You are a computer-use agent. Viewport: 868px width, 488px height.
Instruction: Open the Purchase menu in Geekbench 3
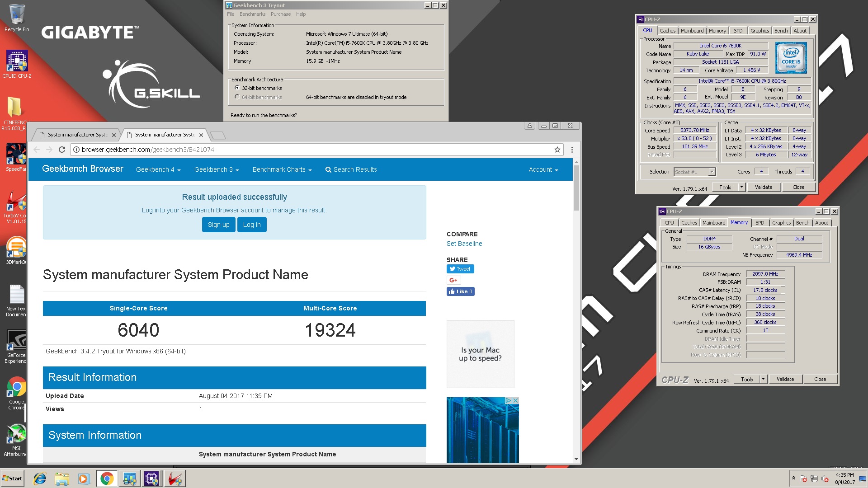tap(281, 14)
